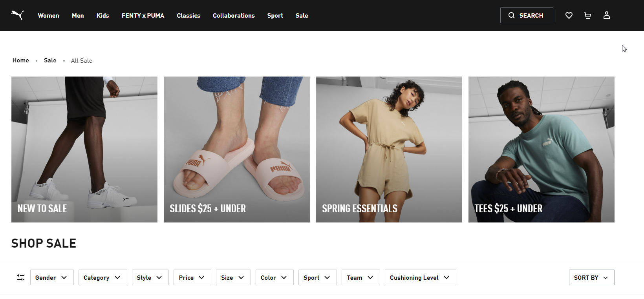Open the New To Sale banner

pyautogui.click(x=84, y=149)
